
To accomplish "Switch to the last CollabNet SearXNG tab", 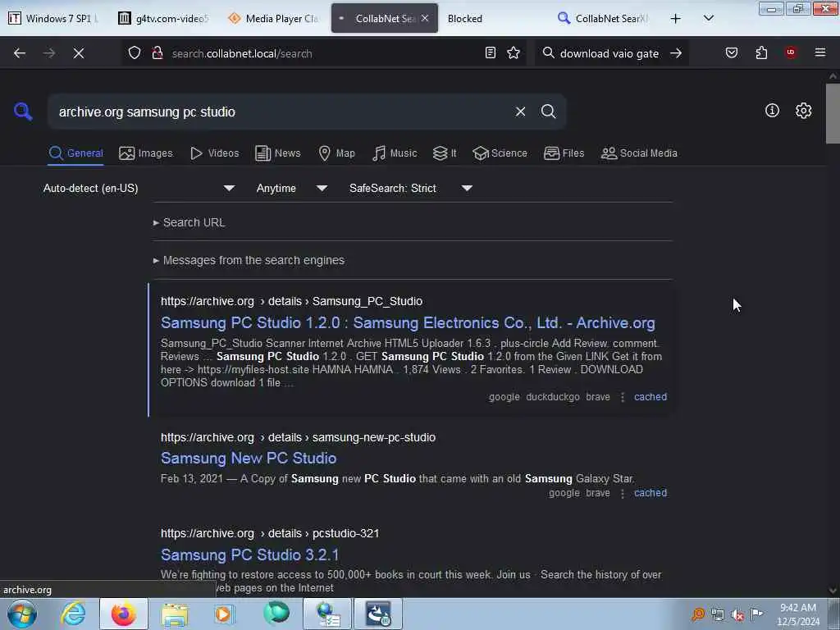I will (603, 19).
